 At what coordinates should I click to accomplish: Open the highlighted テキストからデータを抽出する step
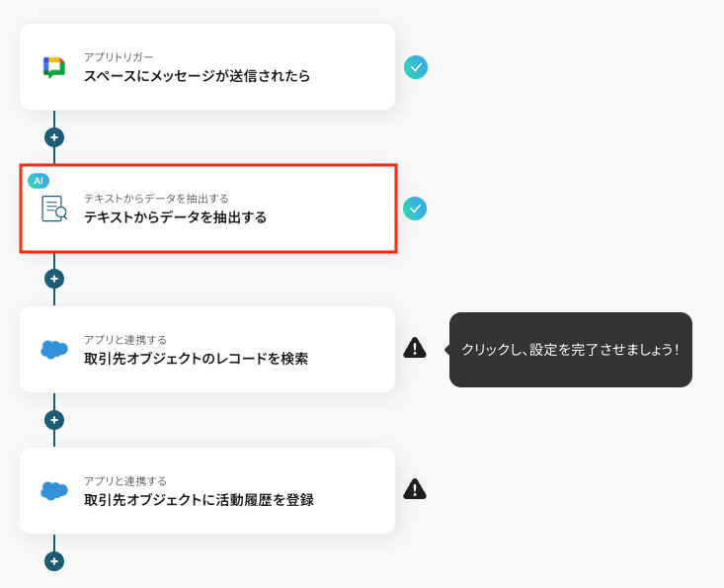coord(175,217)
